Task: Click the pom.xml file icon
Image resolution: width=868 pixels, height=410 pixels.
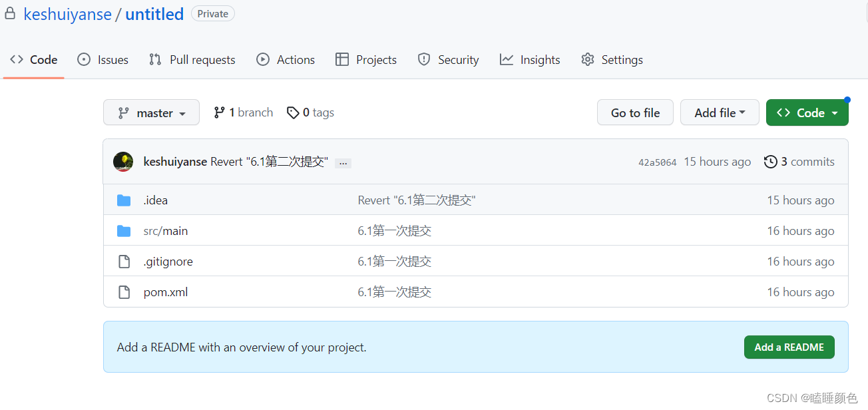Action: click(124, 292)
